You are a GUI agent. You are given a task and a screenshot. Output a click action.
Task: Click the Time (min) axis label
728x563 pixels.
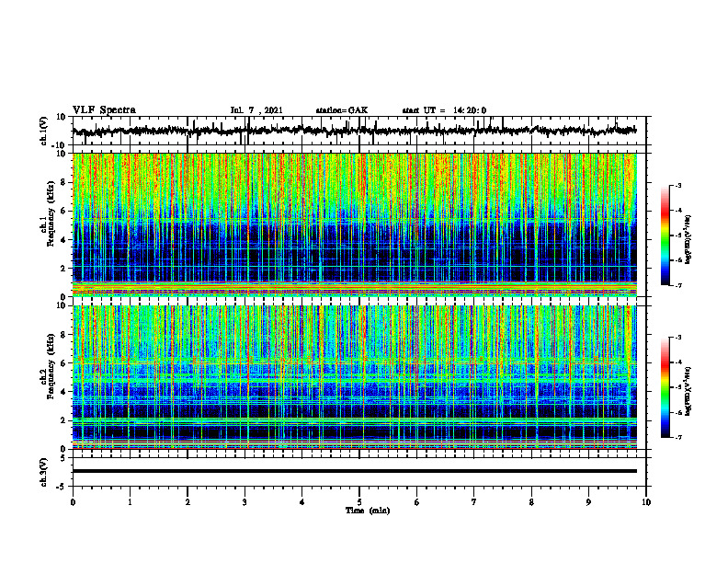point(368,511)
